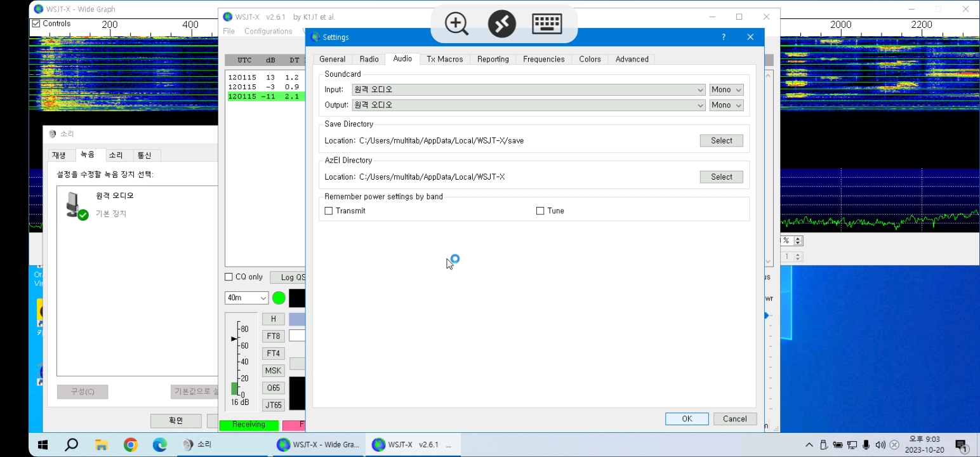
Task: Open taskbar search magnifier
Action: (72, 445)
